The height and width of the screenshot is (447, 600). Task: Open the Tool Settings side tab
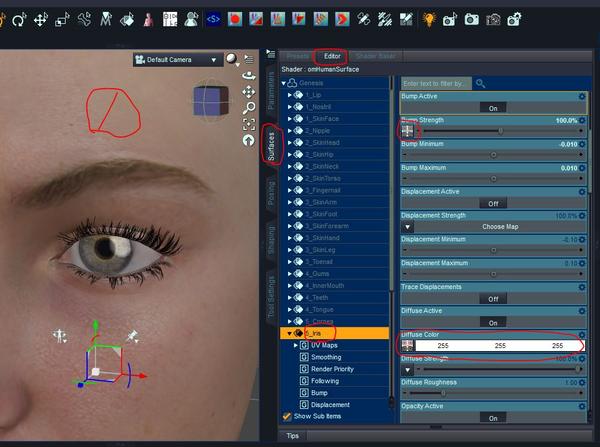coord(271,297)
